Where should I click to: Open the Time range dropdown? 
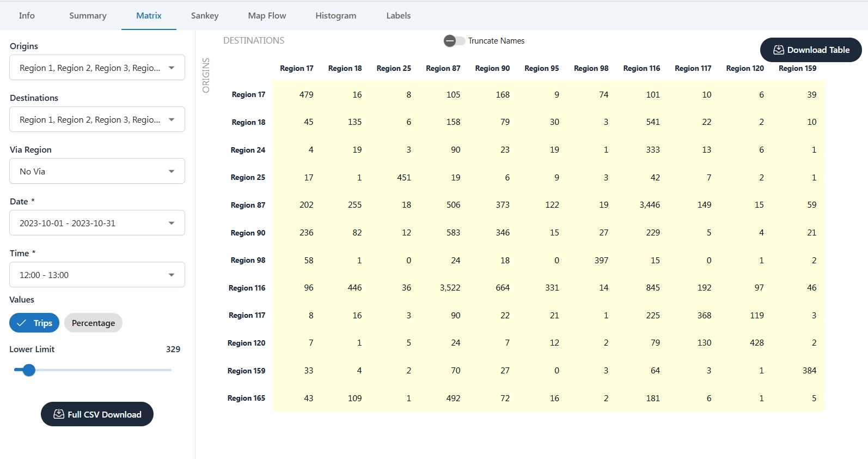point(97,275)
